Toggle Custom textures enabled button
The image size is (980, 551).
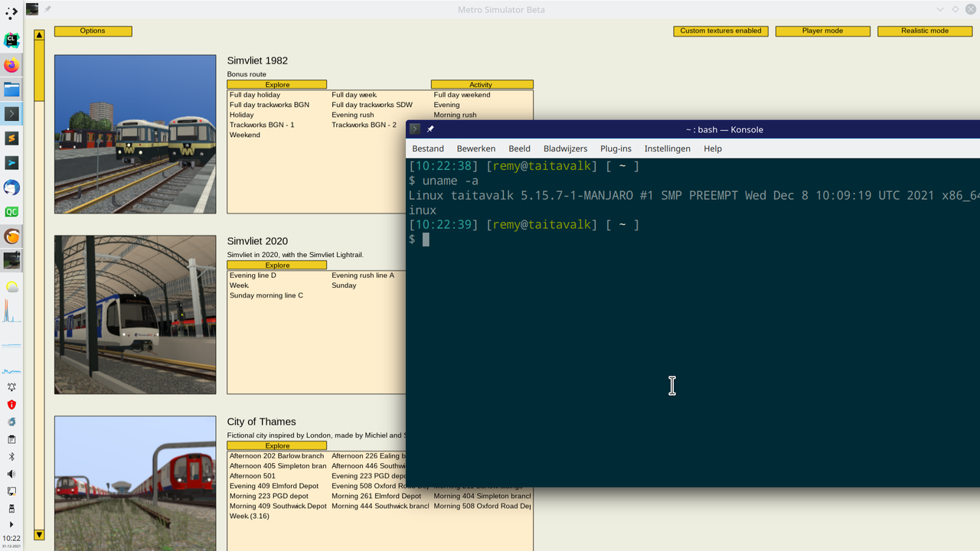[720, 31]
